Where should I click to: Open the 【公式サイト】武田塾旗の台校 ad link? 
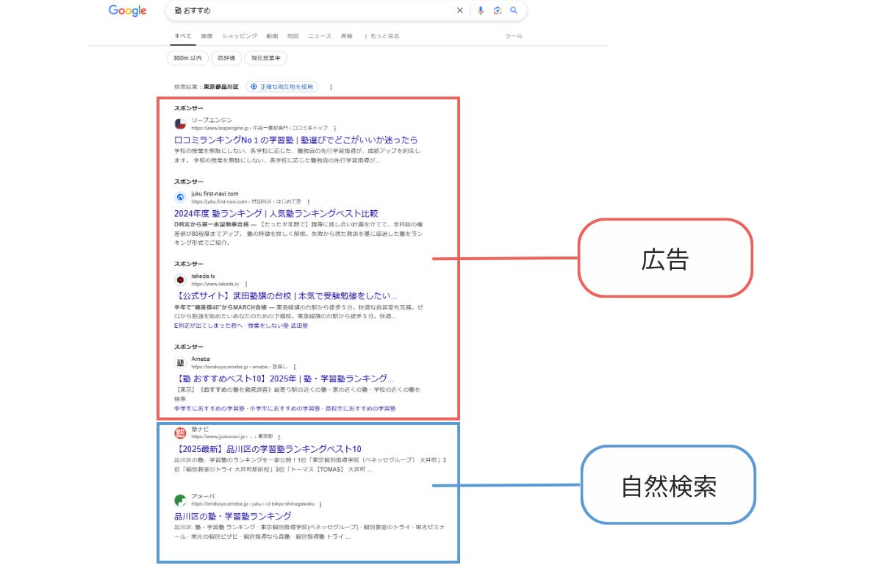[286, 295]
